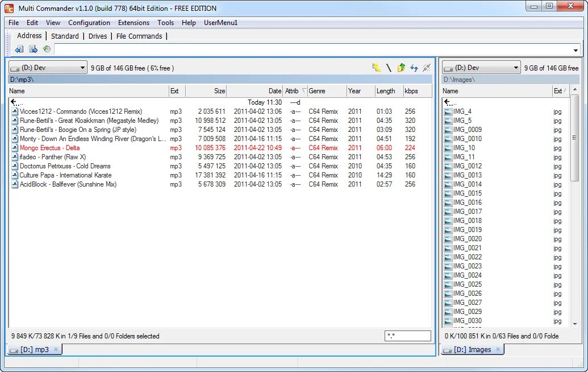Viewport: 588px width, 372px height.
Task: Open the Tools menu
Action: point(165,23)
